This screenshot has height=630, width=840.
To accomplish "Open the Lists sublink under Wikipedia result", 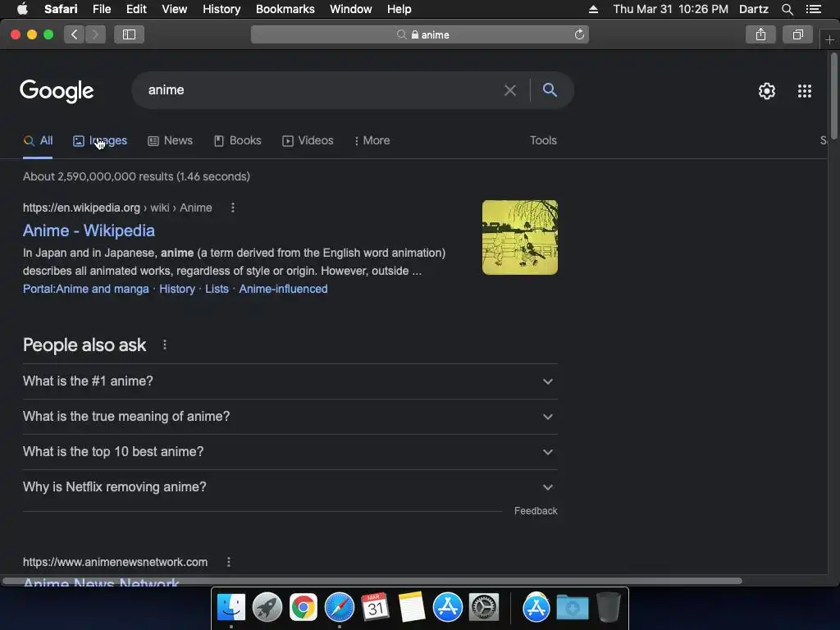I will point(217,289).
